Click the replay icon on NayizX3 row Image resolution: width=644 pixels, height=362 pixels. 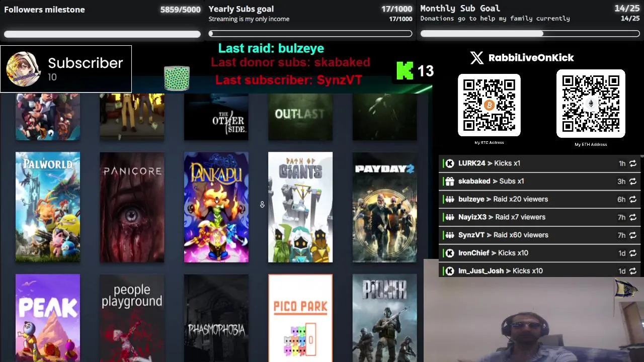(633, 217)
